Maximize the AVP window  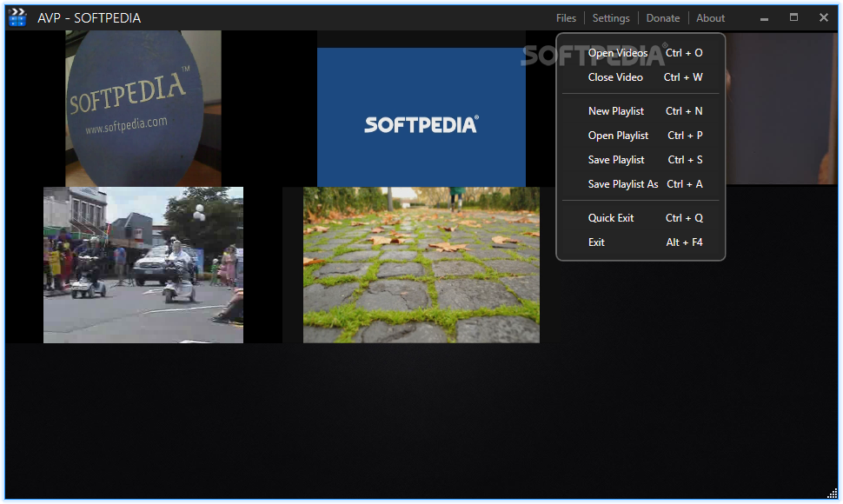(793, 17)
